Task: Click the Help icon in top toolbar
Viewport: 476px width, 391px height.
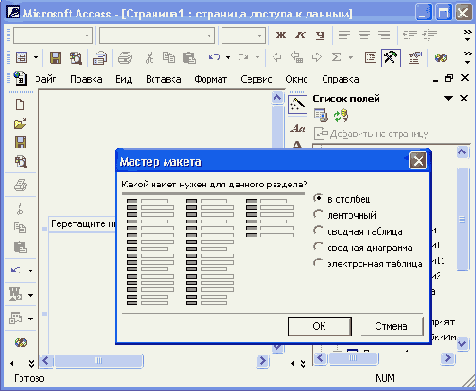Action: 440,58
